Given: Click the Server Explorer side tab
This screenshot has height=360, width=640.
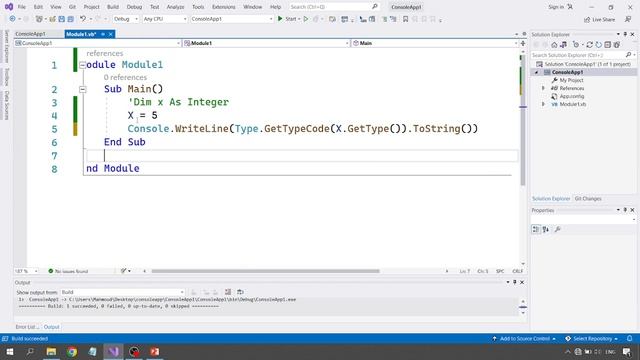Looking at the screenshot, I should pyautogui.click(x=7, y=46).
